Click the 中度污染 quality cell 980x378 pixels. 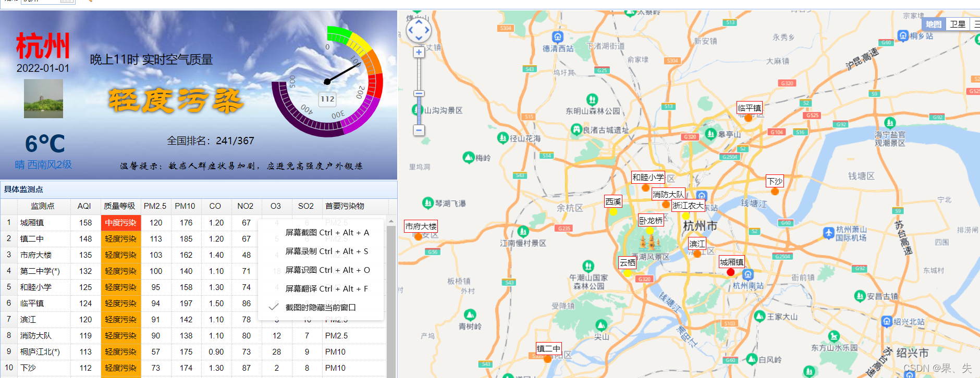point(120,222)
